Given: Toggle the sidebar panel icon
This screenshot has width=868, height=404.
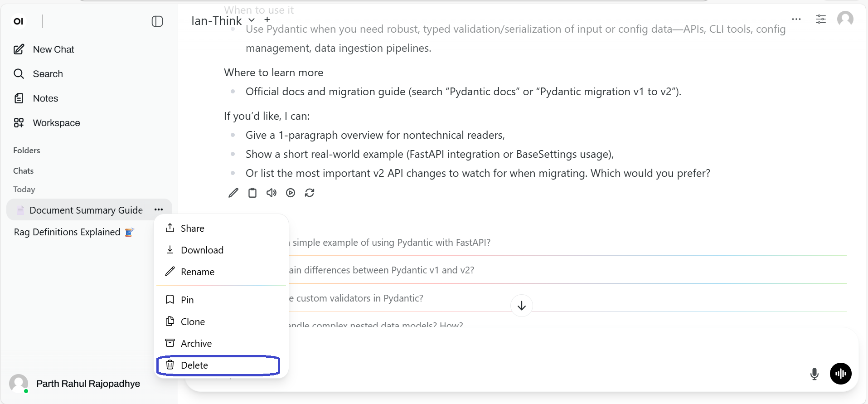Looking at the screenshot, I should 157,21.
